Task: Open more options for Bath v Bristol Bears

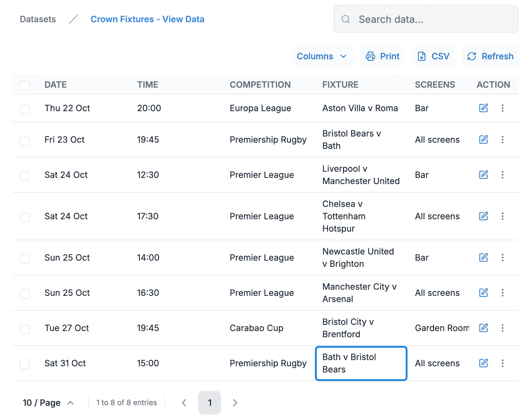Action: point(503,363)
